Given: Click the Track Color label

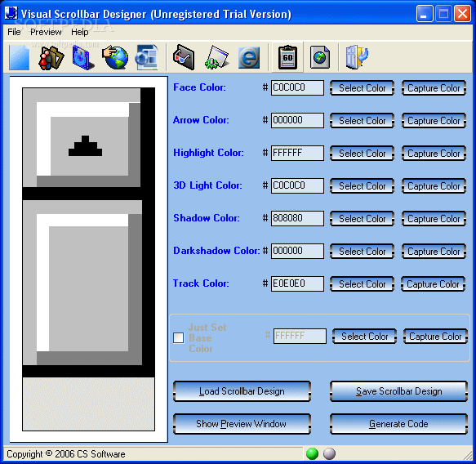Looking at the screenshot, I should (x=201, y=283).
